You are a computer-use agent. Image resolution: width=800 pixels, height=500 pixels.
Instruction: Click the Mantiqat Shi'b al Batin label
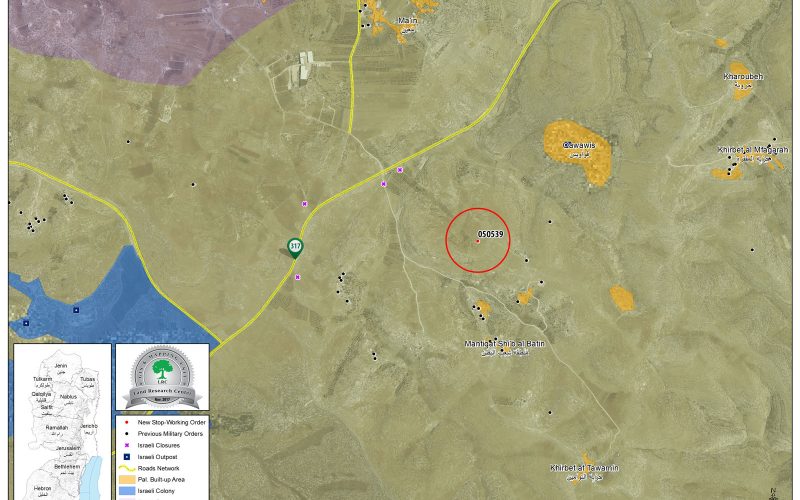tap(505, 344)
